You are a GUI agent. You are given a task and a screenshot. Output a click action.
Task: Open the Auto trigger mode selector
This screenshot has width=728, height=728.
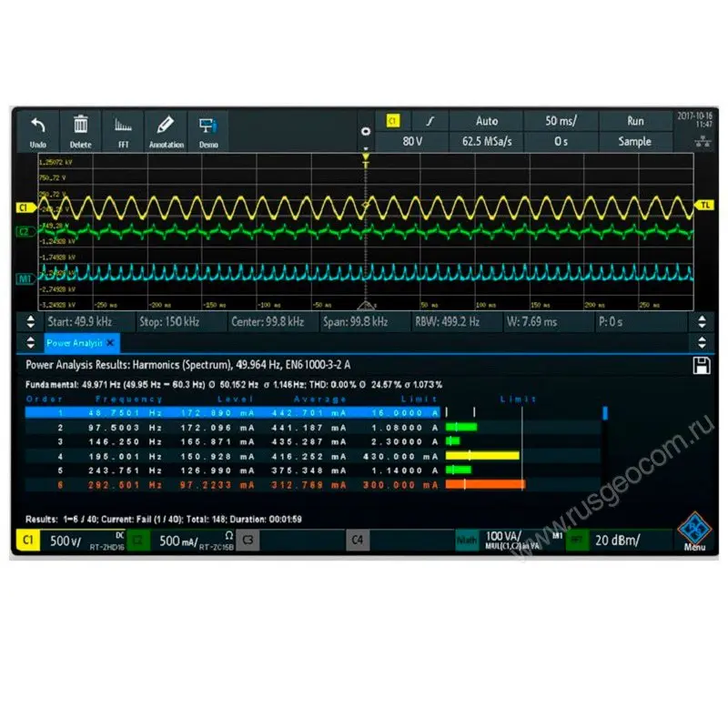[x=487, y=121]
